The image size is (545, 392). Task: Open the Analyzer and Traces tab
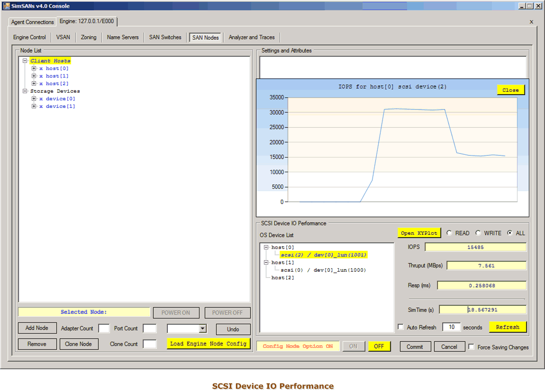pos(251,37)
